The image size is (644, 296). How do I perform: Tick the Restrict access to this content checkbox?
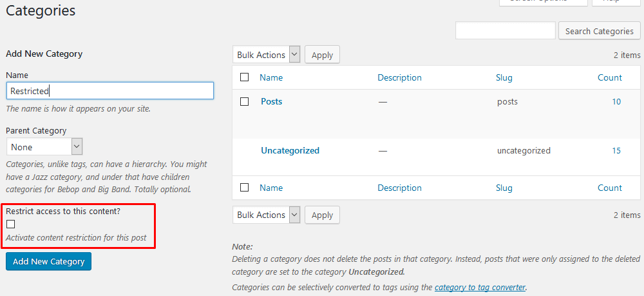pyautogui.click(x=11, y=224)
